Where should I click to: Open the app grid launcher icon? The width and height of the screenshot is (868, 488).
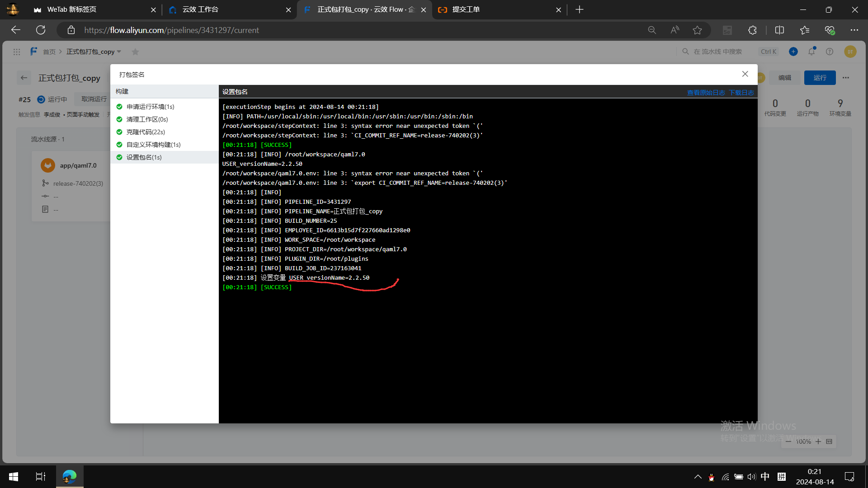(17, 52)
